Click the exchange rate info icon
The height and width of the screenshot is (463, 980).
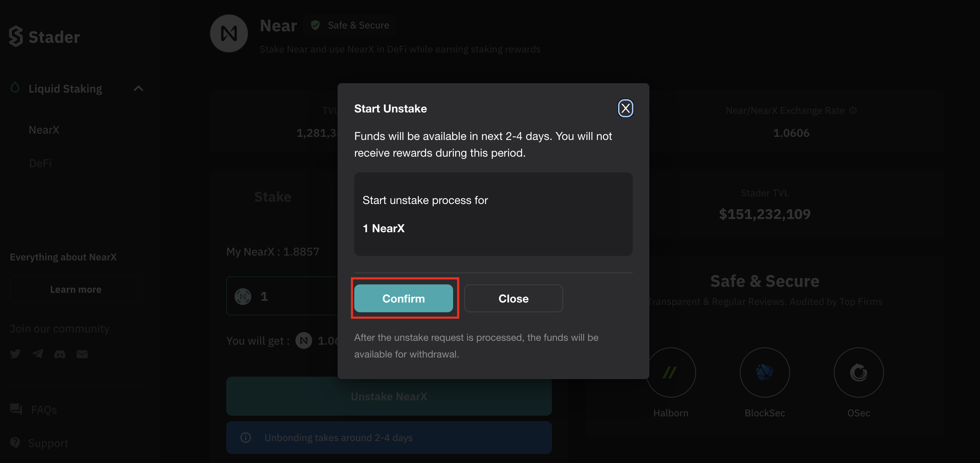coord(853,110)
